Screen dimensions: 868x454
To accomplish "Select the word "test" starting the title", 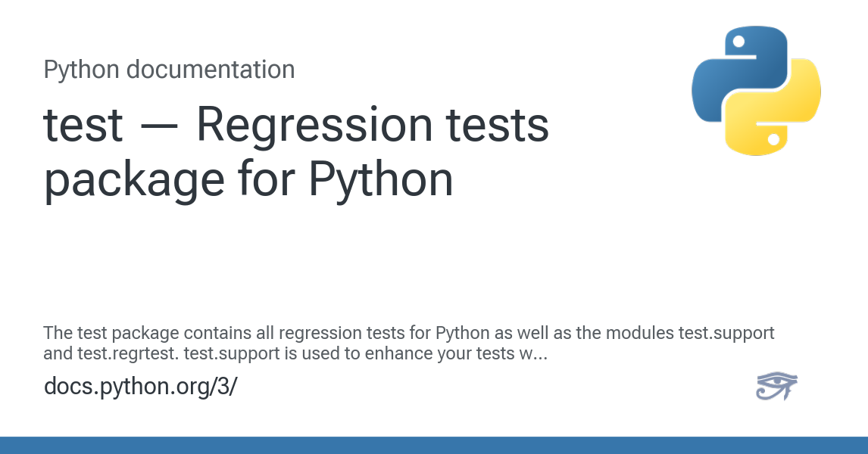I will coord(83,125).
